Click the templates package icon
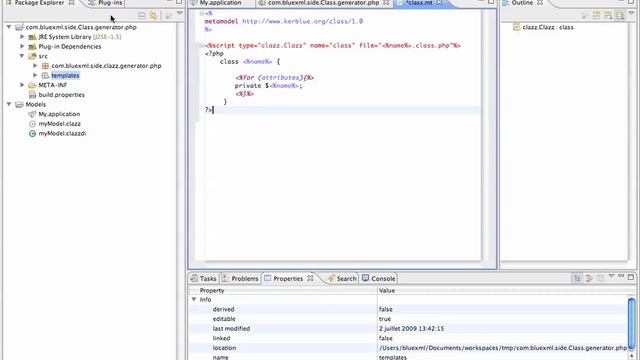The height and width of the screenshot is (360, 640). (45, 76)
